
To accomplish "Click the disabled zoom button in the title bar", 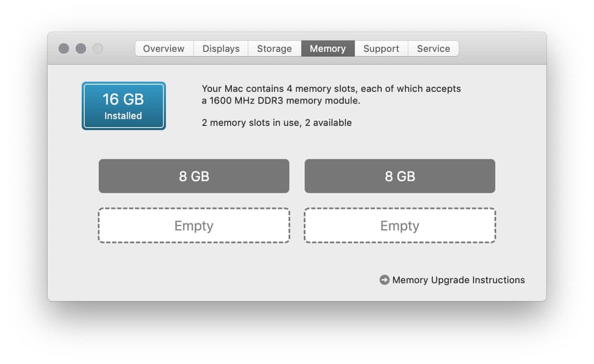I will tap(98, 48).
